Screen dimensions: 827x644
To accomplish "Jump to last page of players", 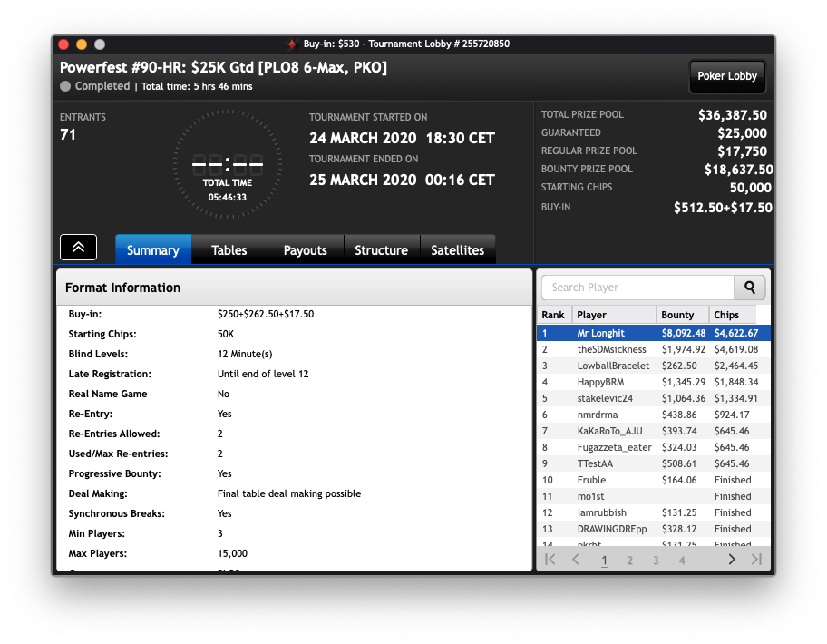I will tap(756, 560).
